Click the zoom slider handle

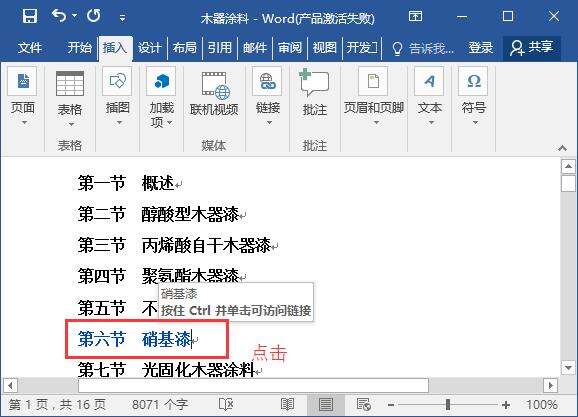(x=448, y=404)
